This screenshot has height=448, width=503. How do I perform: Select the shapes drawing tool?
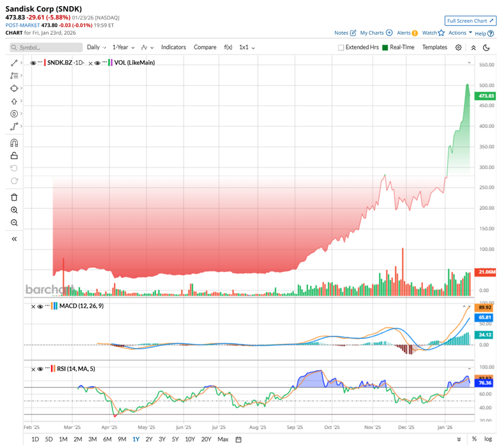click(x=14, y=88)
